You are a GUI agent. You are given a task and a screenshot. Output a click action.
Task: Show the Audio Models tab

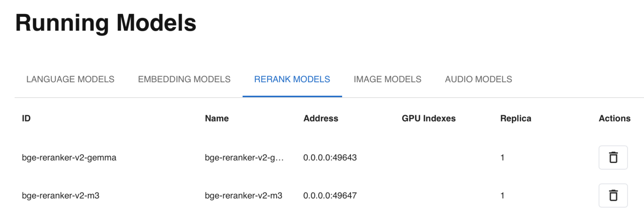coord(478,79)
